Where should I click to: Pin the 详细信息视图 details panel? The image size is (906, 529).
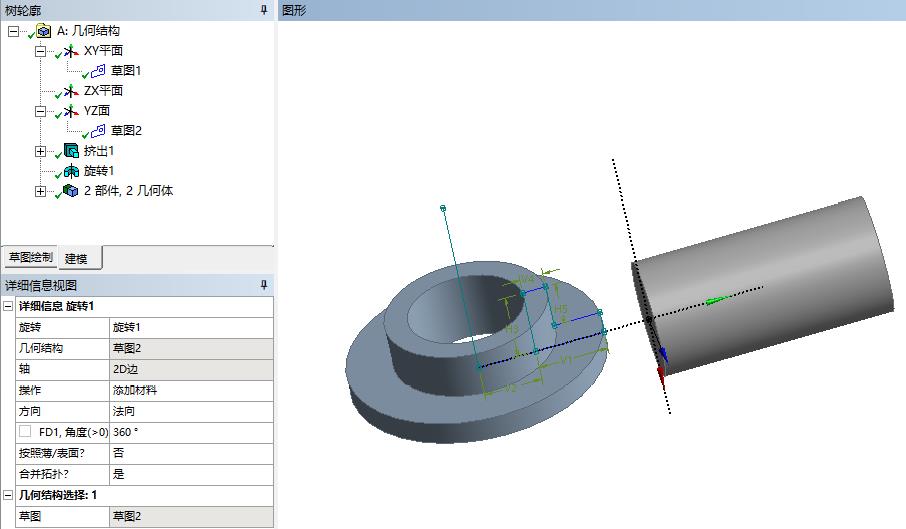coord(264,286)
